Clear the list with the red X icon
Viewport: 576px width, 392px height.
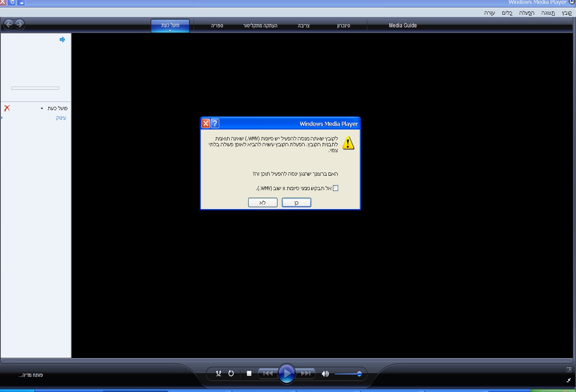(7, 108)
